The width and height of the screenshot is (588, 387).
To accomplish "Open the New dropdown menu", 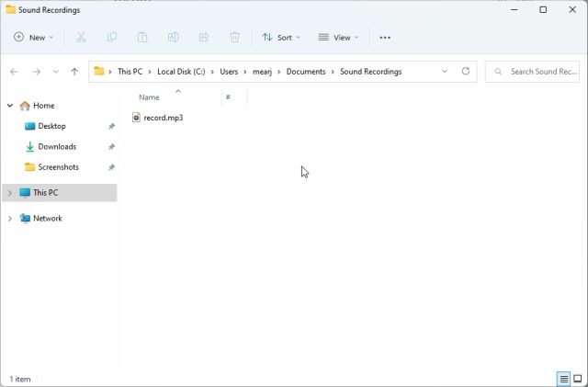I will [x=34, y=38].
